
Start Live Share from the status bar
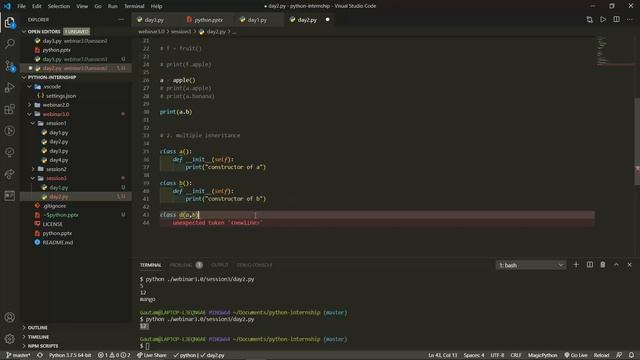point(151,355)
